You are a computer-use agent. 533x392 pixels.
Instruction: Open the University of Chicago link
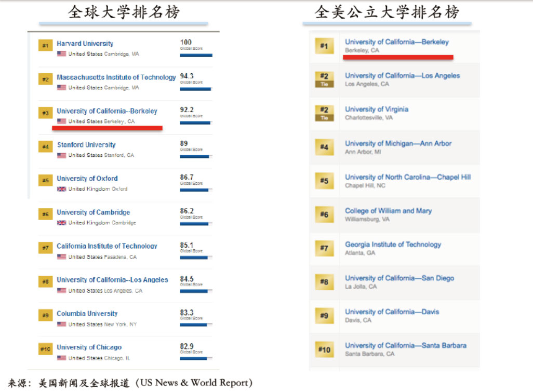89,347
